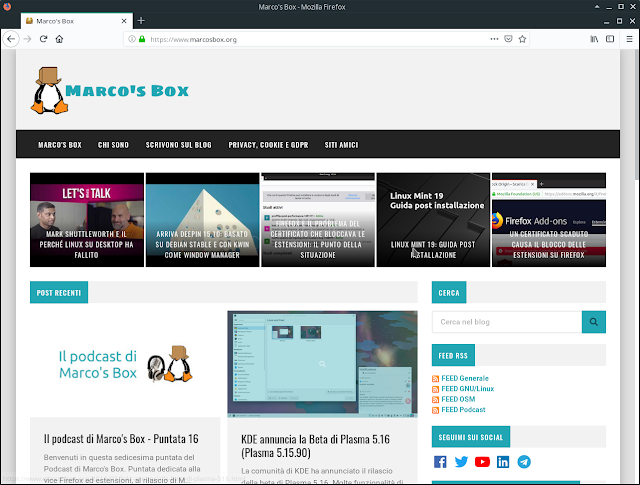The width and height of the screenshot is (640, 485).
Task: Close the Marco's Box tab
Action: pos(124,21)
